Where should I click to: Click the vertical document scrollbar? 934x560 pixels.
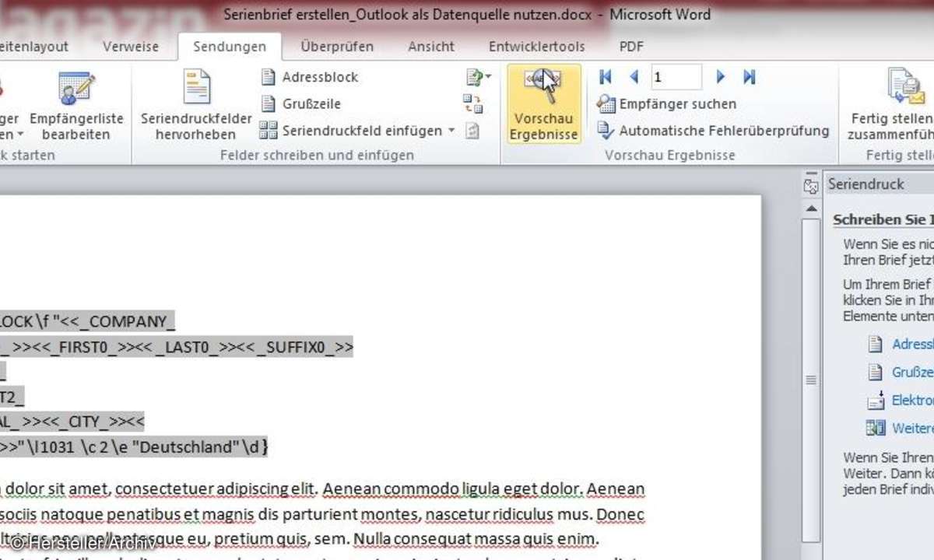click(811, 380)
